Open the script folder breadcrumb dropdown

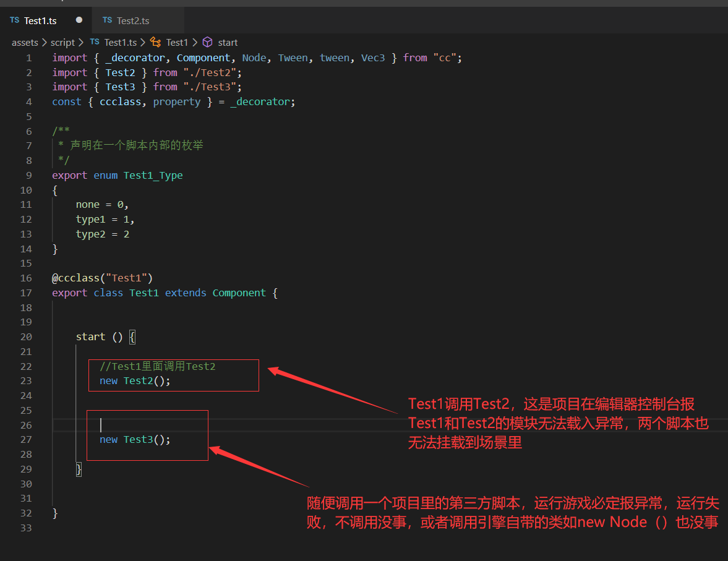(x=62, y=42)
